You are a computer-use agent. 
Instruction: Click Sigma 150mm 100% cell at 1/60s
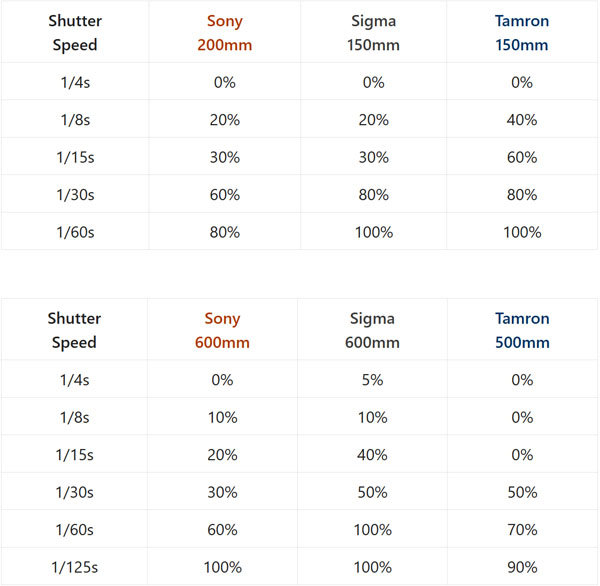(373, 232)
